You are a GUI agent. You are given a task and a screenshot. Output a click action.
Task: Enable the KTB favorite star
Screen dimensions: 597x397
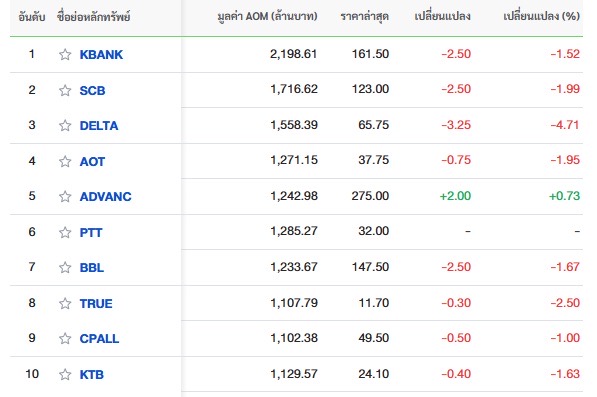[x=65, y=375]
